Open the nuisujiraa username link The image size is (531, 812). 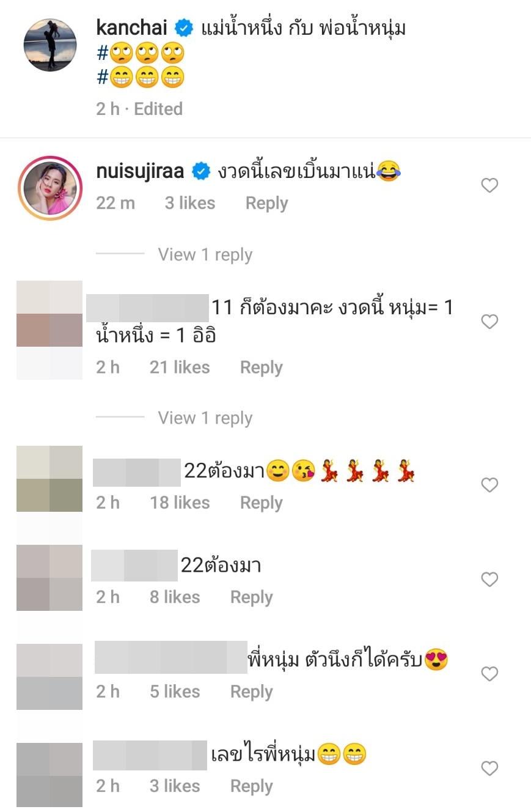141,172
